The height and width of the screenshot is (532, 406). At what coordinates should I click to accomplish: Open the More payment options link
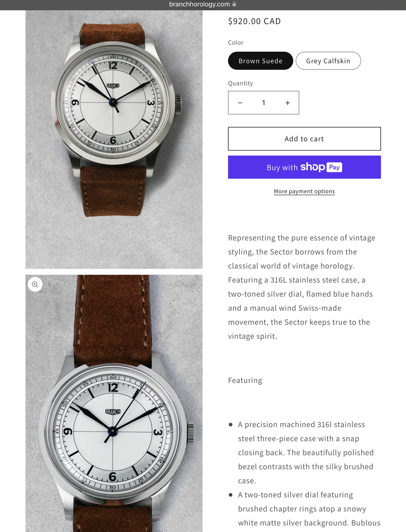click(304, 191)
